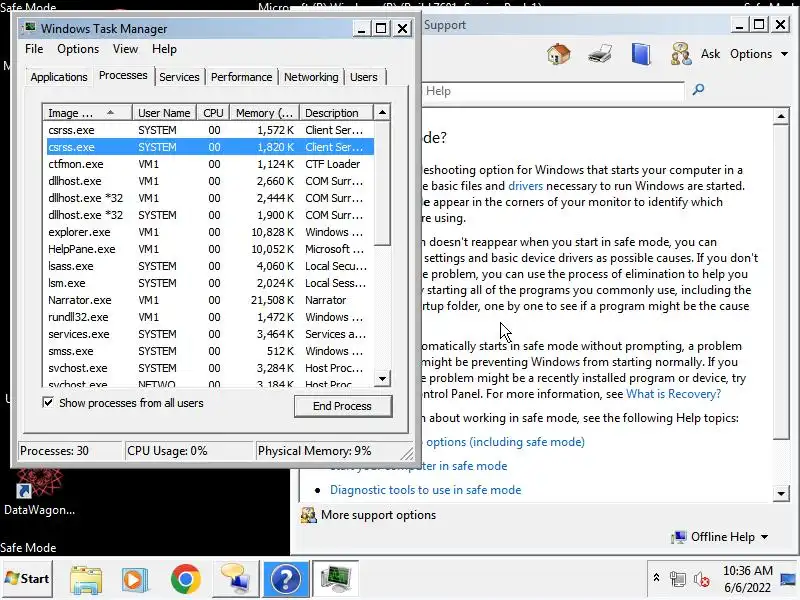800x600 pixels.
Task: Click the Search Help input field
Action: pos(554,91)
